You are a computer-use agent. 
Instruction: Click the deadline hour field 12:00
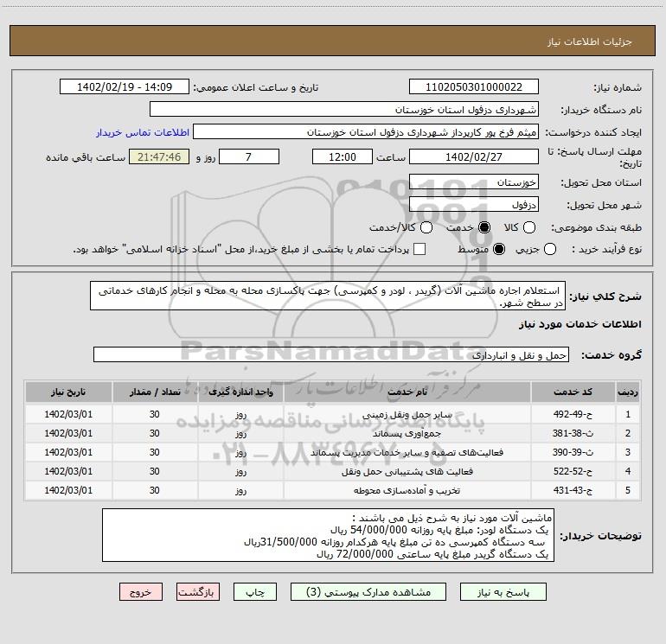343,156
